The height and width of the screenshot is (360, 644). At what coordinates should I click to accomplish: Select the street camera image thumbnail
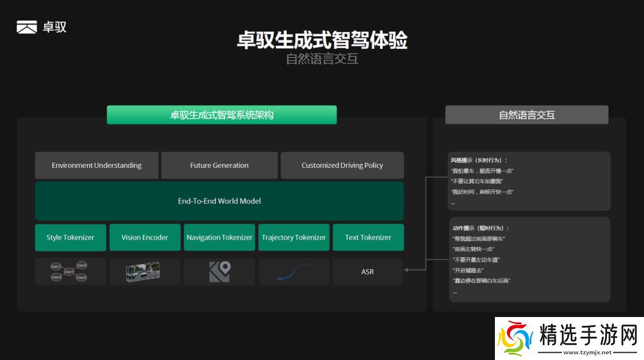pos(144,272)
